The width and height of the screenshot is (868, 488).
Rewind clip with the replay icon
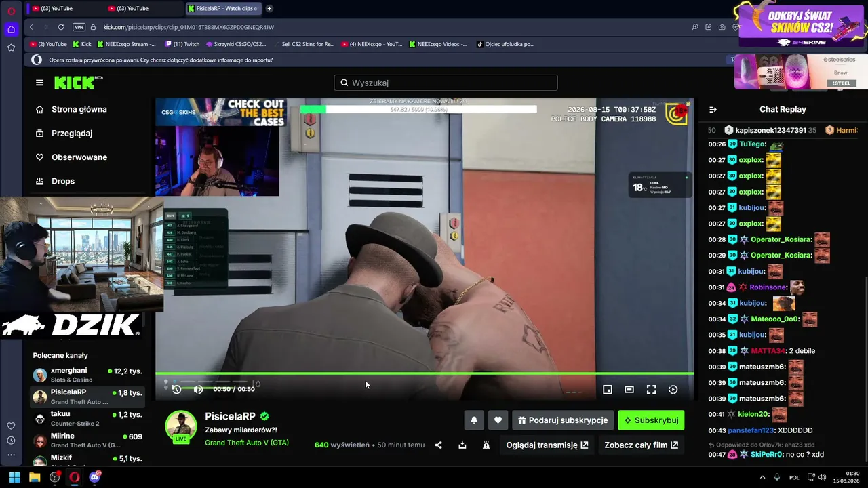coord(176,389)
